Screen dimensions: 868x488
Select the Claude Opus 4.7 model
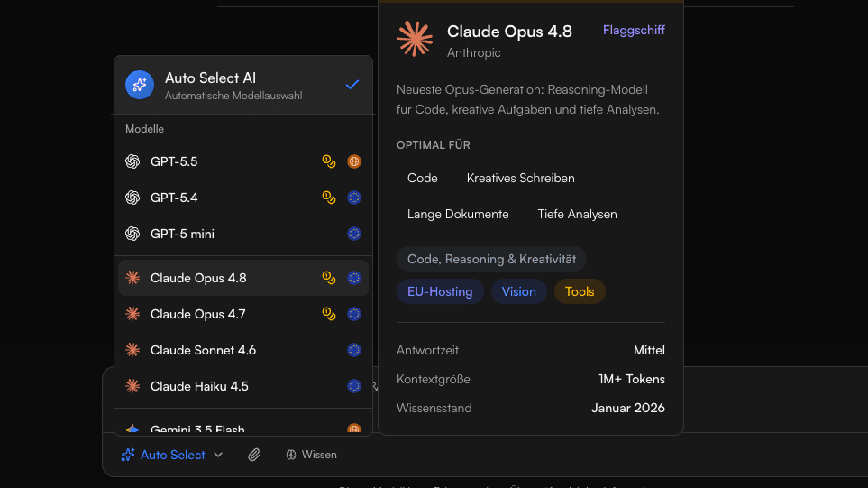pyautogui.click(x=243, y=314)
